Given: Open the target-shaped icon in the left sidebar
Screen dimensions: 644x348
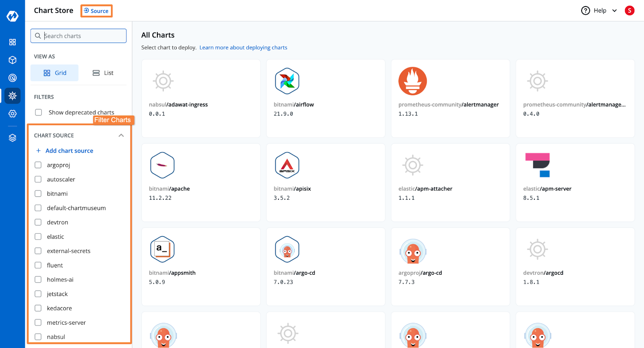Looking at the screenshot, I should point(12,78).
